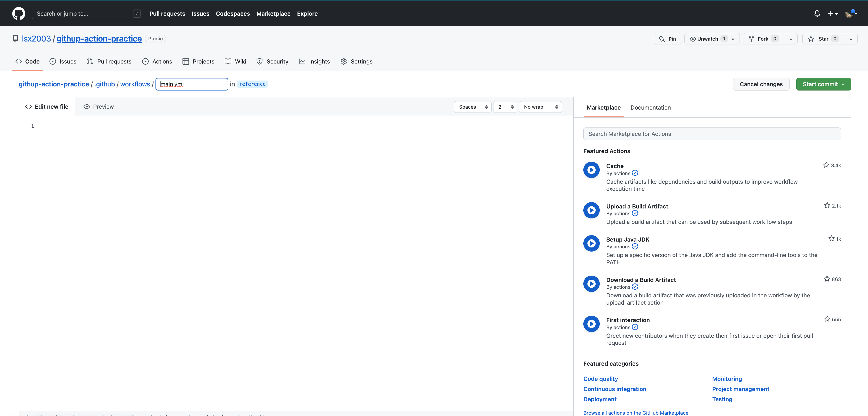Image resolution: width=868 pixels, height=416 pixels.
Task: Switch to the Preview tab
Action: click(x=98, y=107)
